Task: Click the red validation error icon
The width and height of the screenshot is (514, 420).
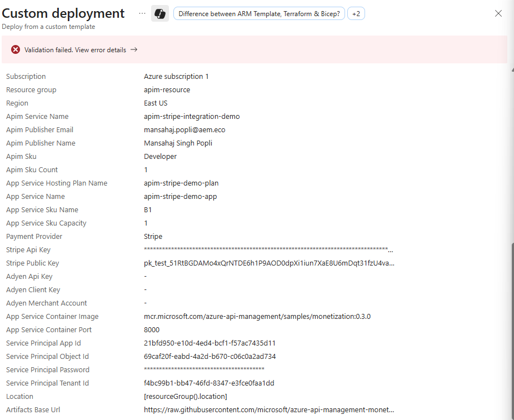Action: coord(16,49)
